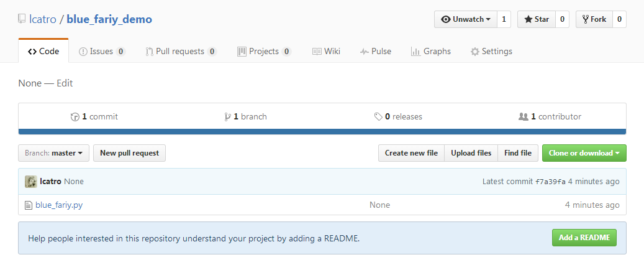Viewport: 644px width, 270px height.
Task: Click the Settings gear icon
Action: click(x=475, y=52)
